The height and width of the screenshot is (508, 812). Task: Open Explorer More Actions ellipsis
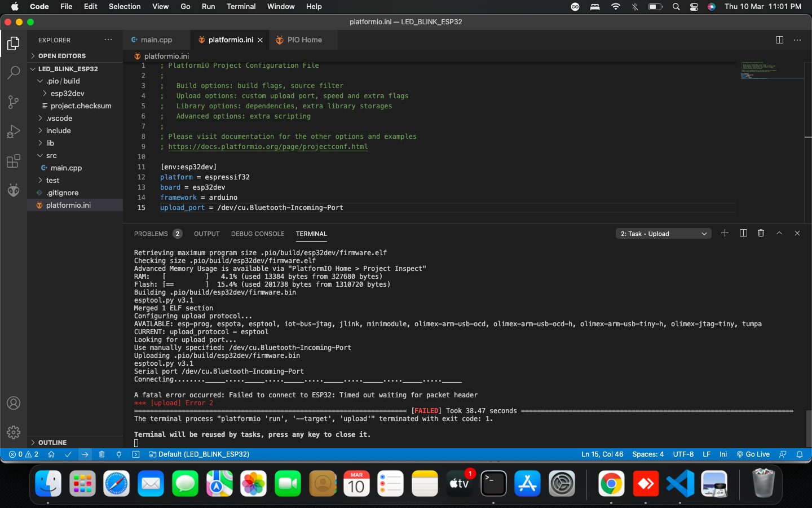108,40
